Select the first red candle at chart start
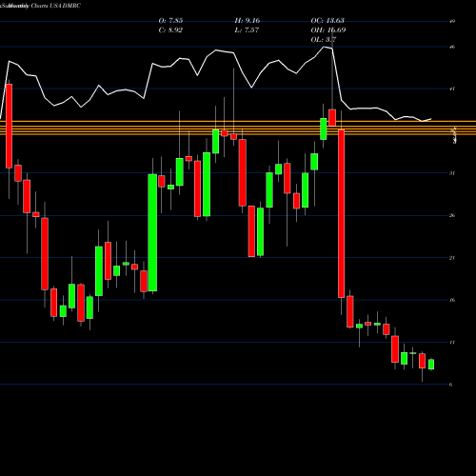 (x=10, y=126)
